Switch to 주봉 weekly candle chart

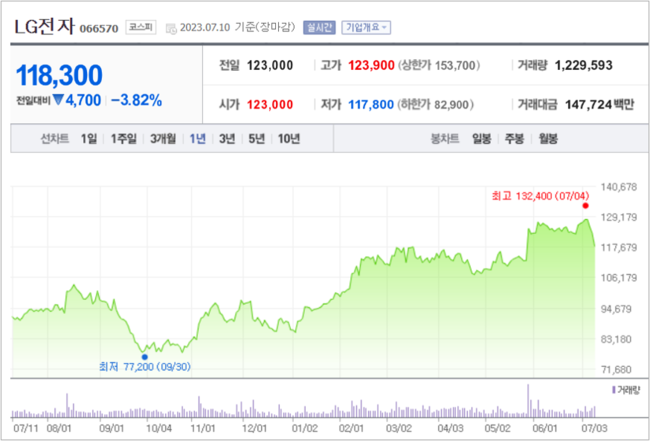[x=514, y=139]
